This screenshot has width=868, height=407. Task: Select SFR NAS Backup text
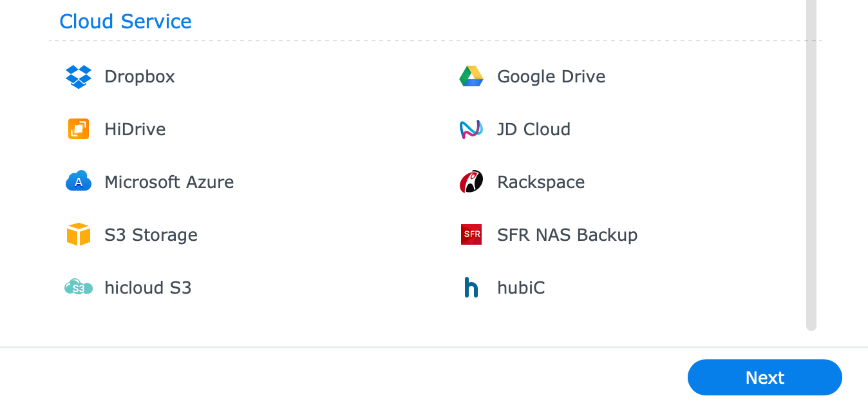click(567, 235)
